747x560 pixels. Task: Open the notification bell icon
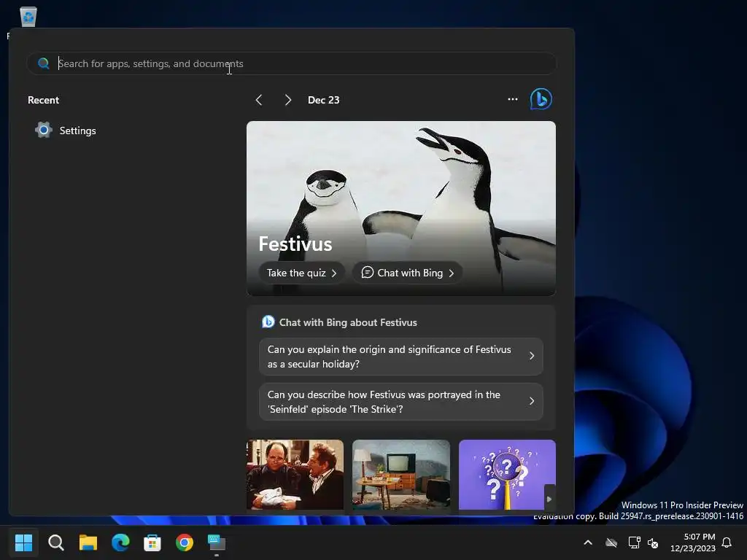tap(727, 542)
